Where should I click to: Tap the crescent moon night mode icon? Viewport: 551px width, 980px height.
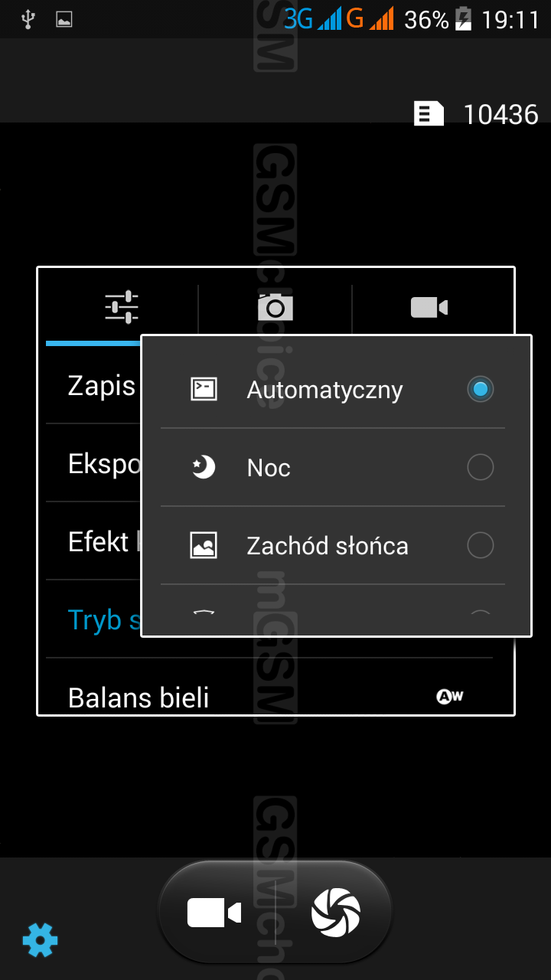click(204, 467)
